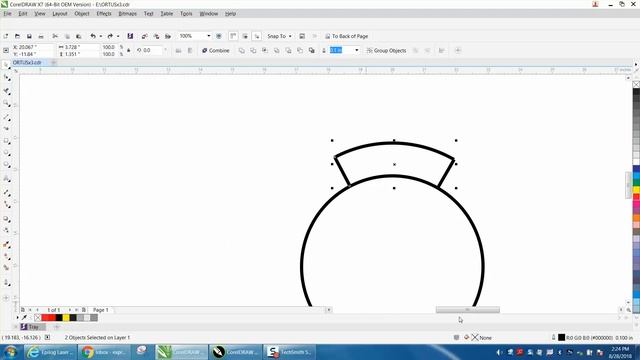640x360 pixels.
Task: Select the Interactive Fill tool
Action: pos(7,257)
